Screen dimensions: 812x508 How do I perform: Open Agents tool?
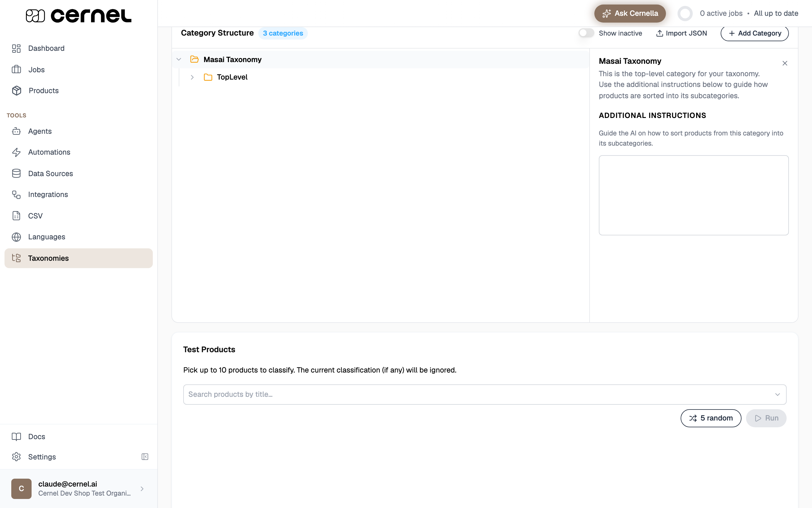(x=78, y=131)
